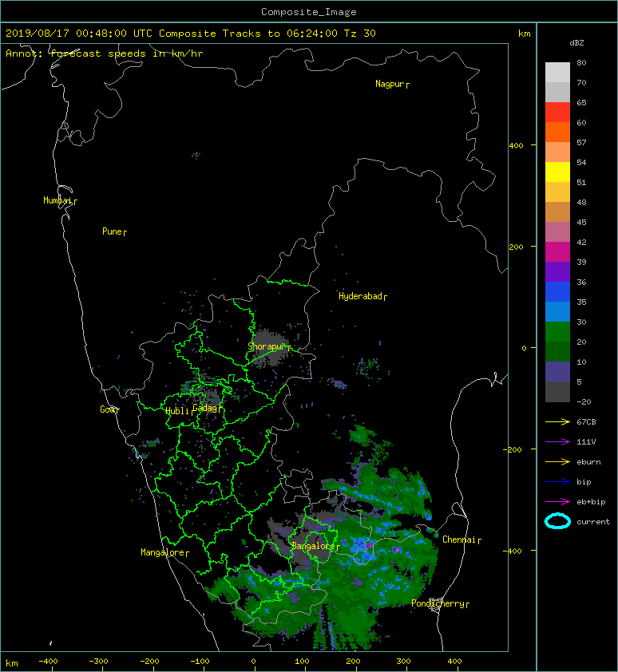Viewport: 618px width, 672px height.
Task: Click the 200 tick label on vertical axis
Action: click(x=516, y=247)
